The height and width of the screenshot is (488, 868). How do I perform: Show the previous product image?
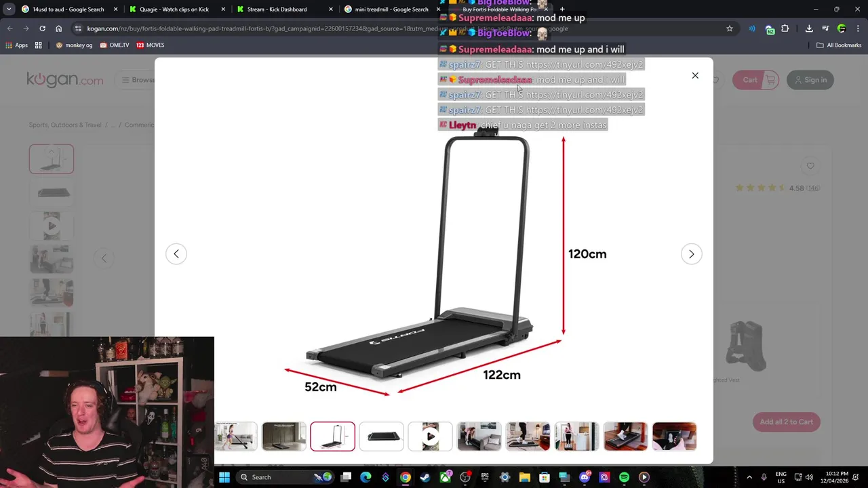[x=176, y=254]
